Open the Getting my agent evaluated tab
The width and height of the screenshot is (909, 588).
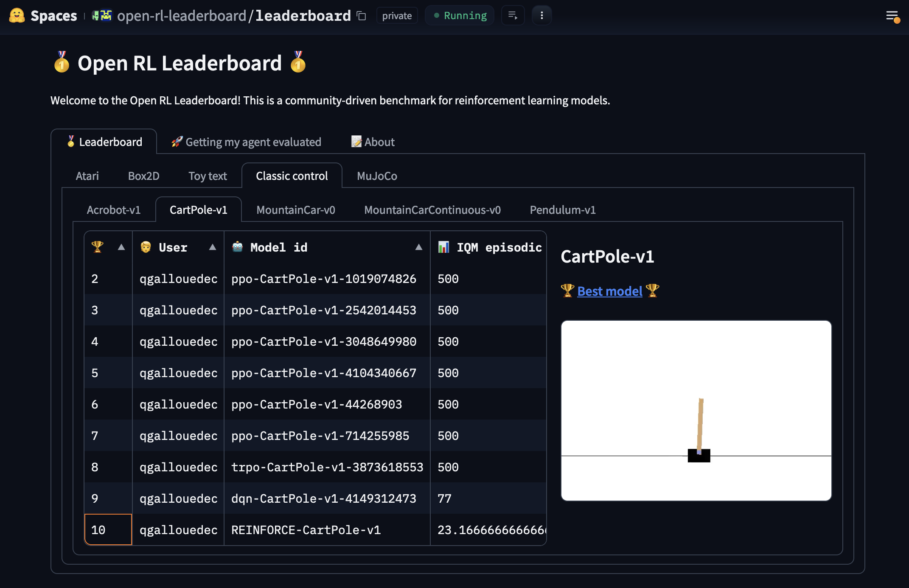(246, 142)
